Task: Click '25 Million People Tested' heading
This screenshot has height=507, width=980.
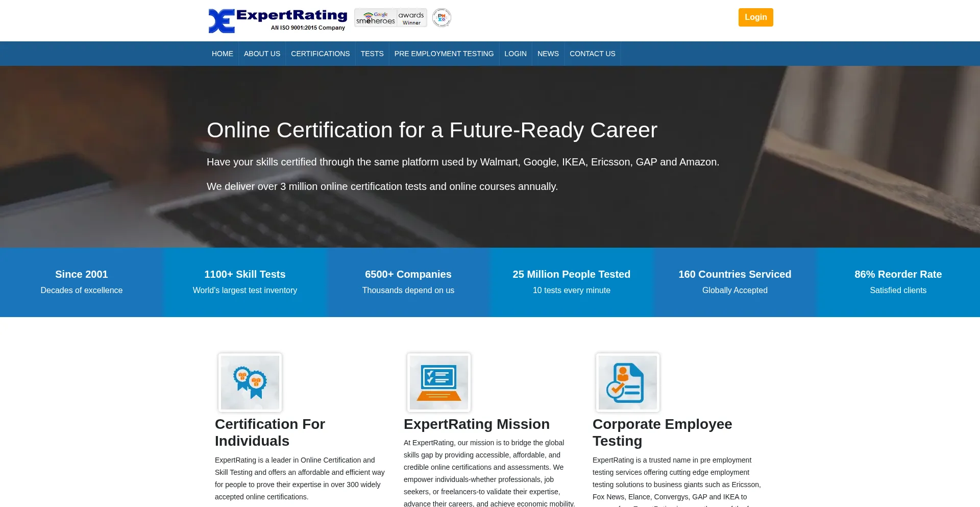Action: (x=572, y=274)
